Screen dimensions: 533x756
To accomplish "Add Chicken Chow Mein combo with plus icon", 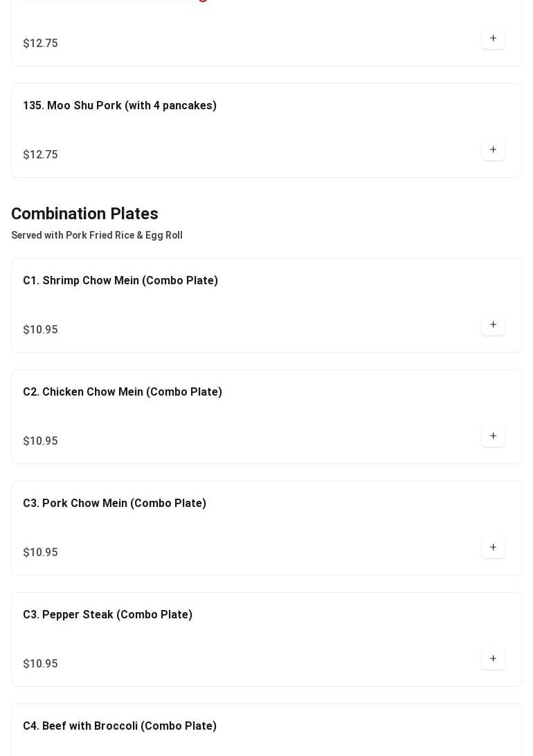I will (493, 436).
